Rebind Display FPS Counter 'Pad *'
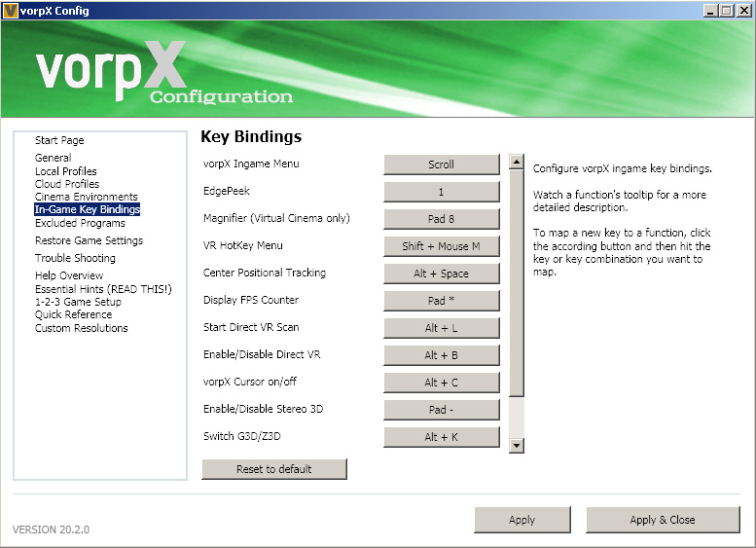The width and height of the screenshot is (756, 548). coord(442,301)
